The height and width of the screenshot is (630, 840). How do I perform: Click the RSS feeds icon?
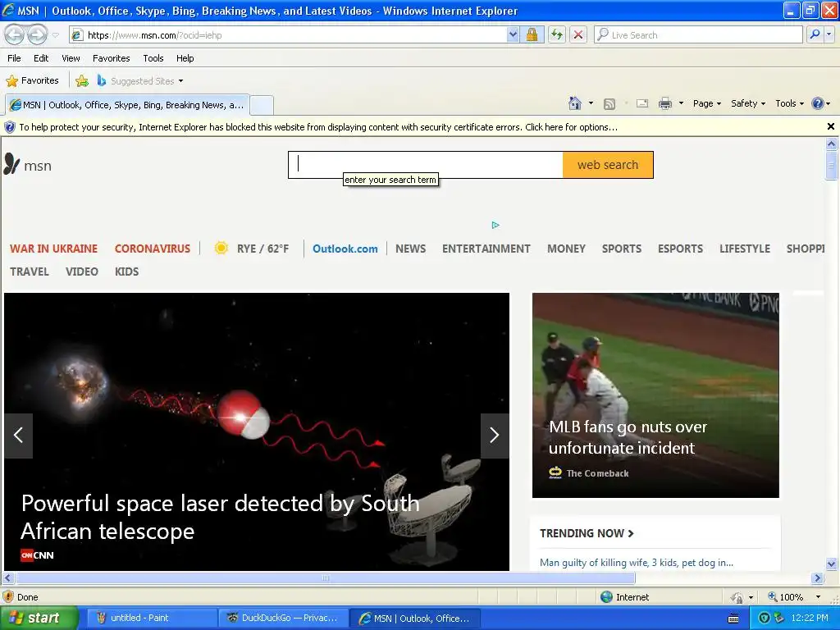coord(609,104)
